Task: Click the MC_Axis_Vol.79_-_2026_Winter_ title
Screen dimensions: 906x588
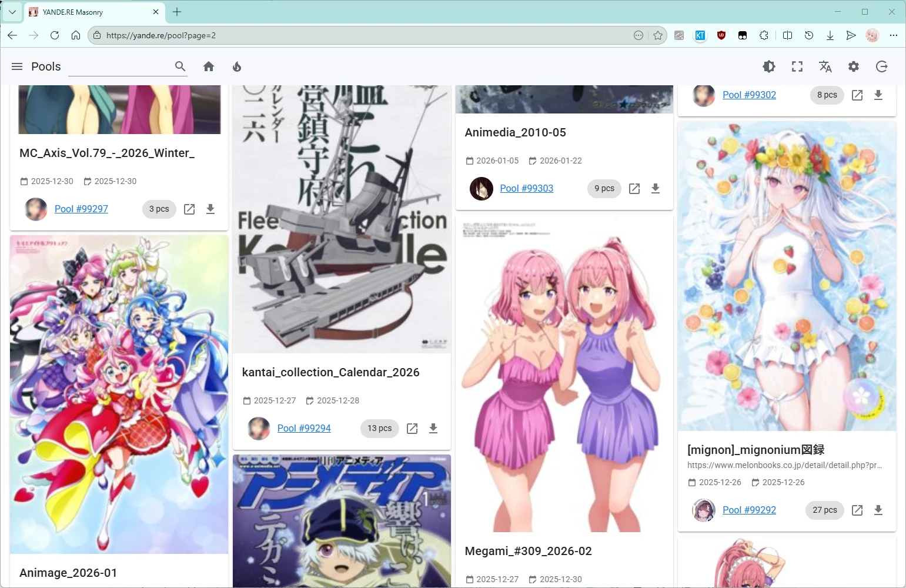Action: 107,153
